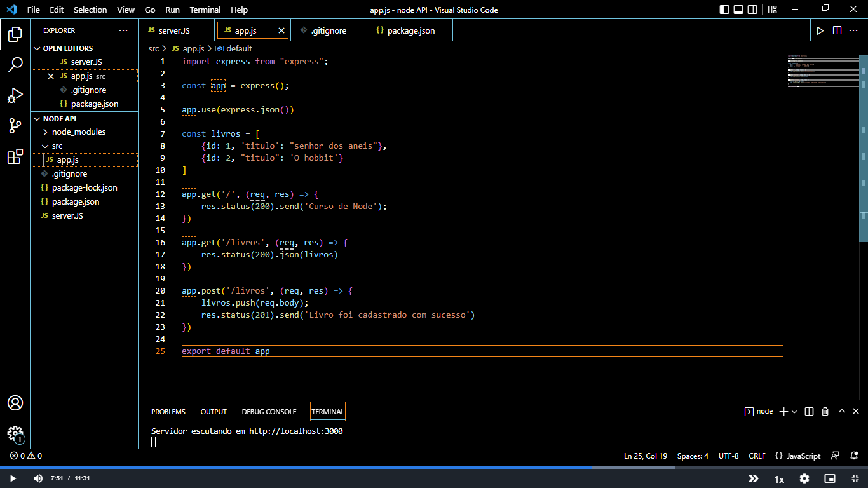Open the Manage gear with update badge
The height and width of the screenshot is (488, 868).
[15, 434]
